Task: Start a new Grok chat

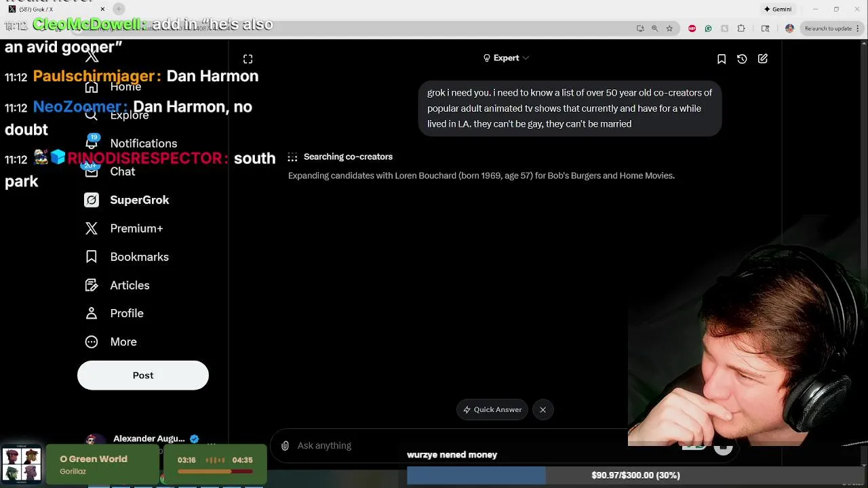Action: [x=763, y=59]
